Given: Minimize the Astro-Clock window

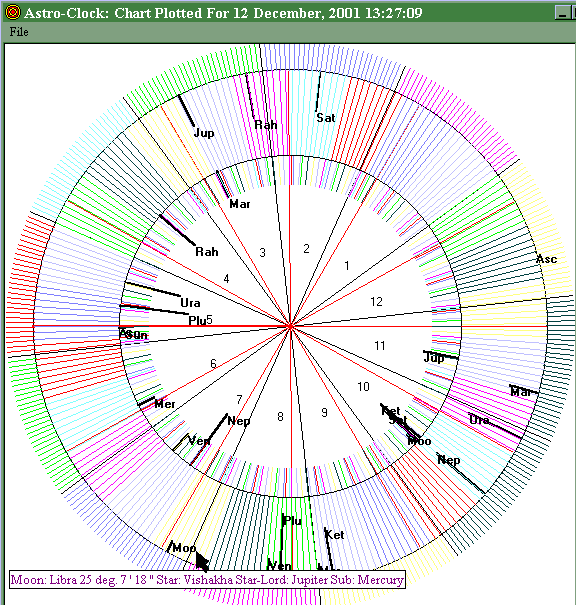Looking at the screenshot, I should point(562,13).
